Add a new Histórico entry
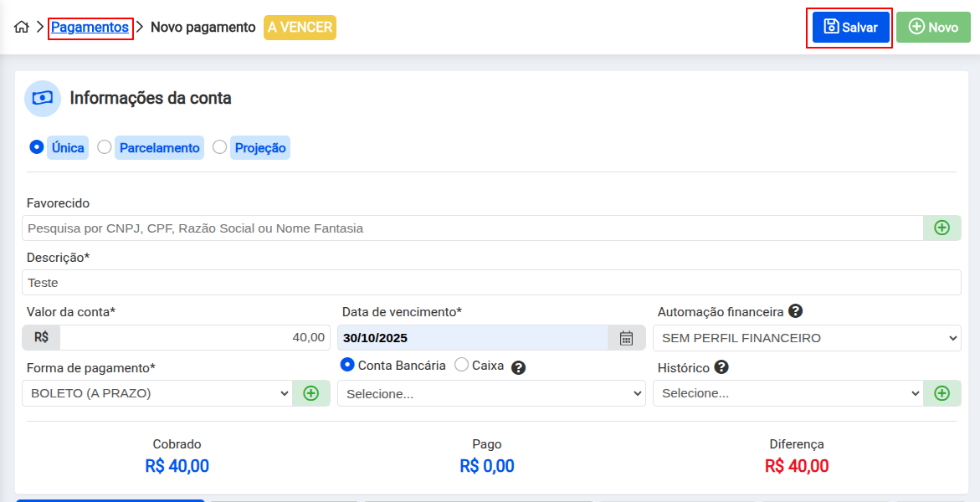 [x=942, y=393]
